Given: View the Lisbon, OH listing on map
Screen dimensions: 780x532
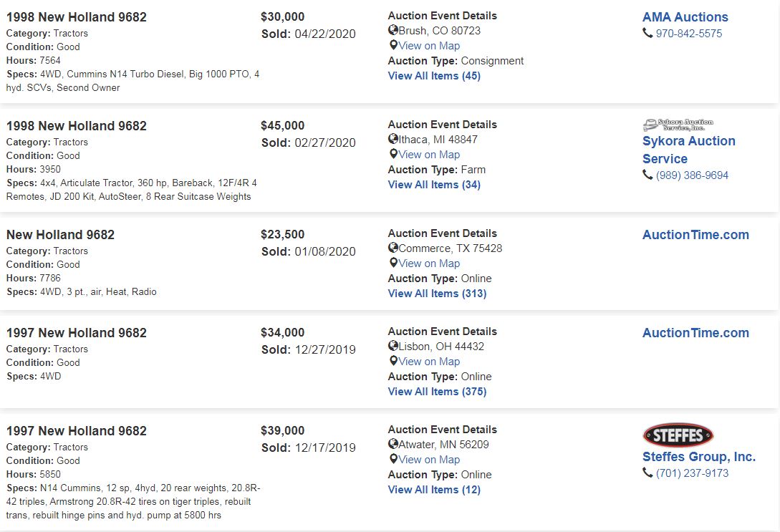Looking at the screenshot, I should pos(429,362).
